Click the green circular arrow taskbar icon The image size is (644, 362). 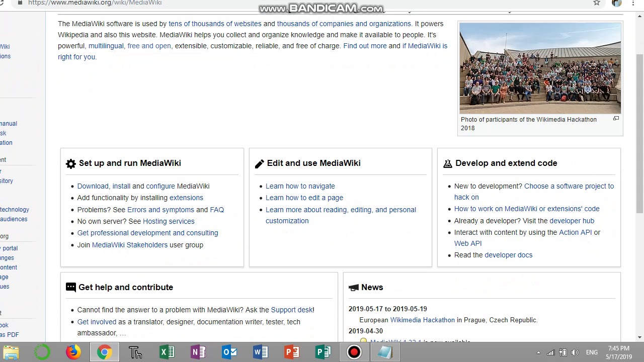click(x=42, y=352)
